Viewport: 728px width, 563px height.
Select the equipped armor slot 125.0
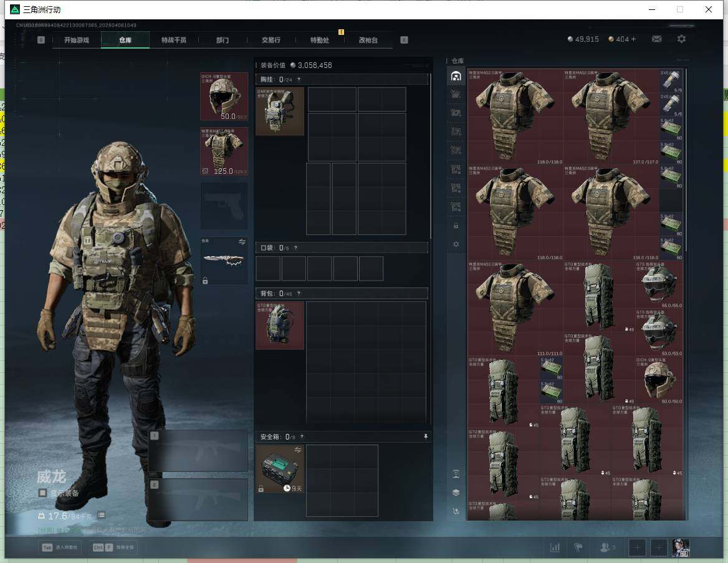[224, 152]
